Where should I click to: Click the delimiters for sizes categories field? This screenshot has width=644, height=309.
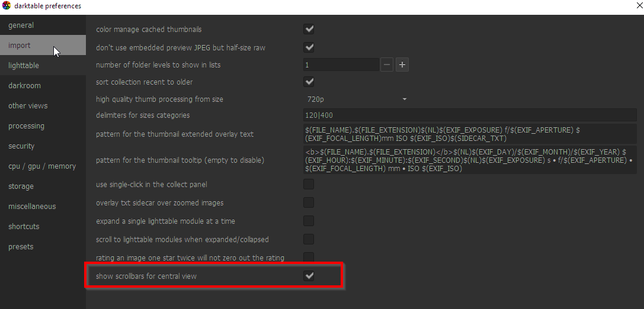[470, 115]
